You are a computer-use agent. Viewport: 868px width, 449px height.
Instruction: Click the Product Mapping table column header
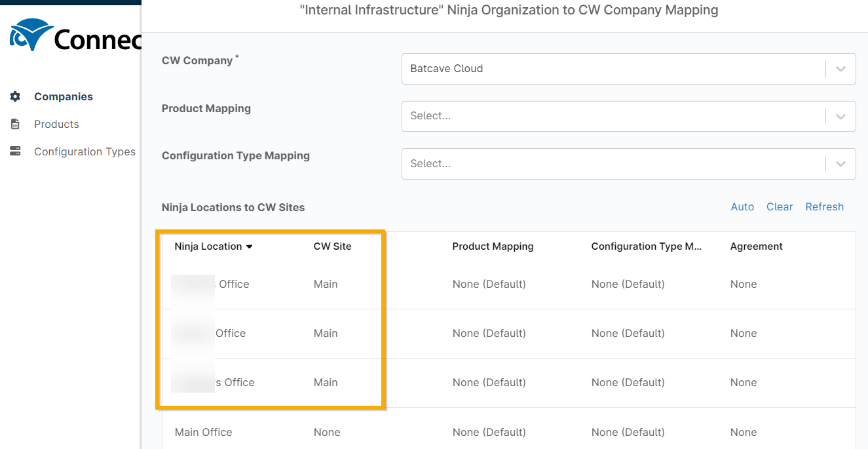click(493, 246)
